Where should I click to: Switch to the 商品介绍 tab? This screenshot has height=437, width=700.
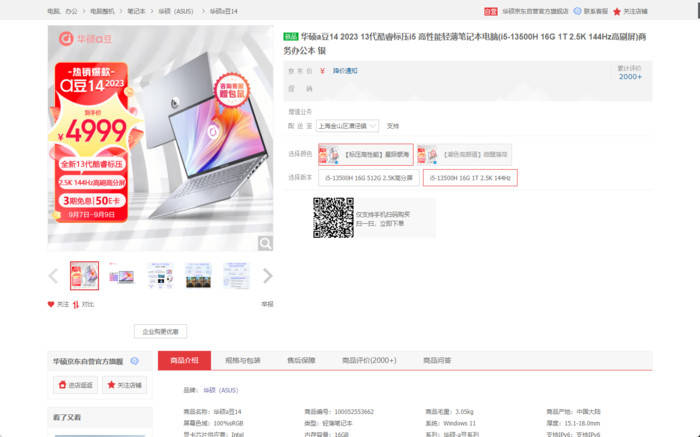(184, 360)
